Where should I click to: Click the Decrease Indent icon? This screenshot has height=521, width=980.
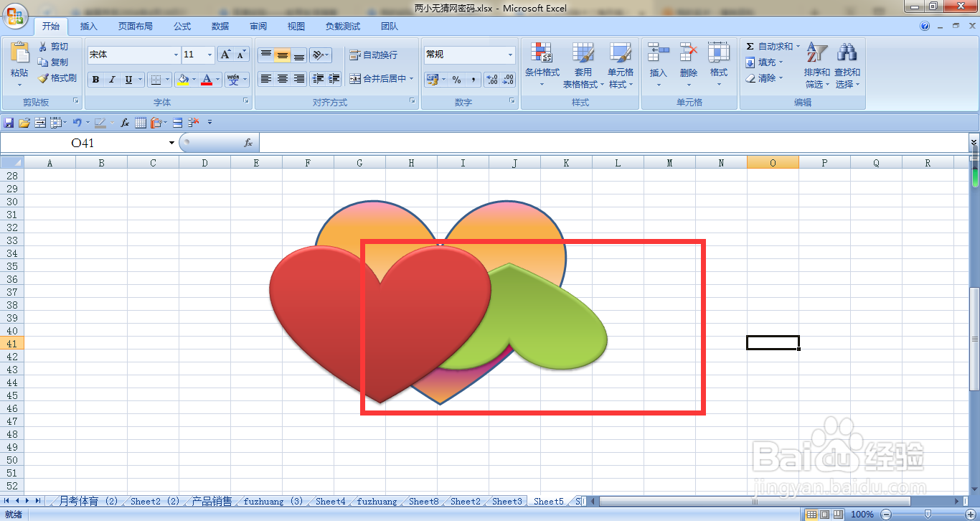coord(318,79)
